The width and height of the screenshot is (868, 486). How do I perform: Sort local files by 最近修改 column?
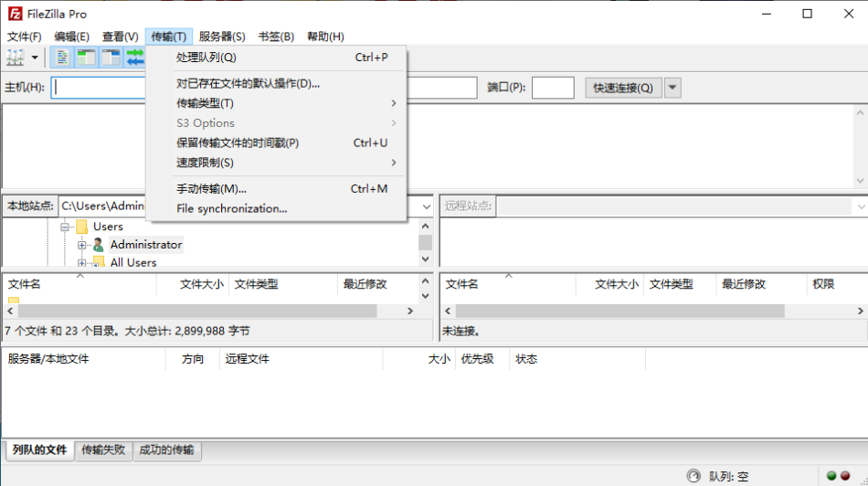(x=378, y=284)
